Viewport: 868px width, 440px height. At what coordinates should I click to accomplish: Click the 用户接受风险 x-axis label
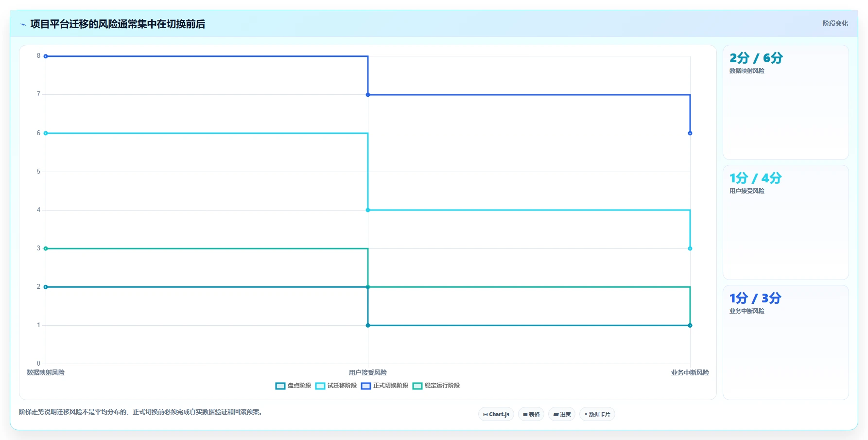click(368, 372)
